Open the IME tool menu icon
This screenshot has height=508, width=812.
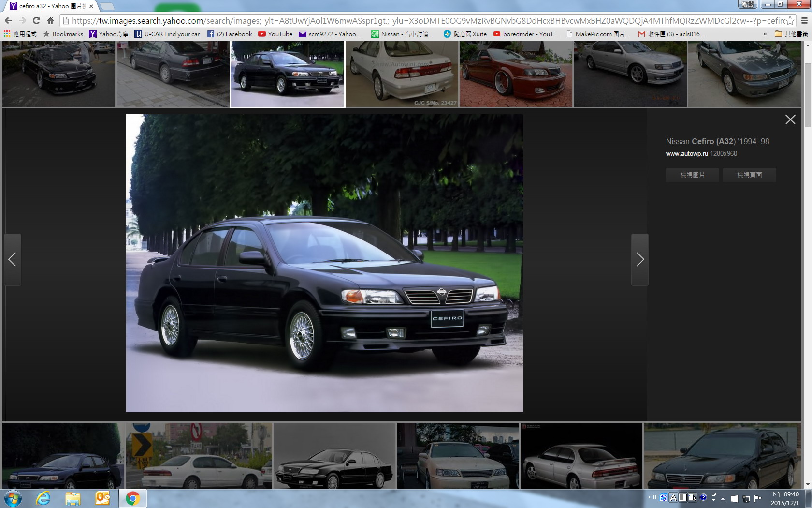pos(692,497)
